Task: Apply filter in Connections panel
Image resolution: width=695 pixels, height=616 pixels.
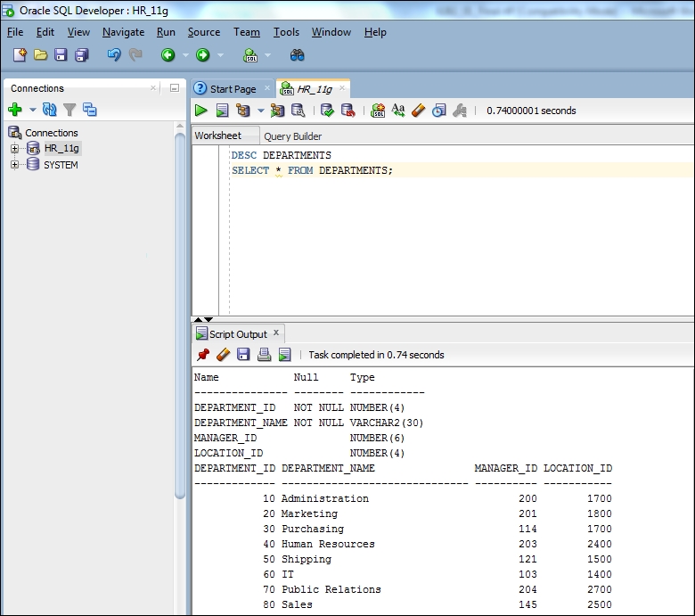Action: pos(69,110)
